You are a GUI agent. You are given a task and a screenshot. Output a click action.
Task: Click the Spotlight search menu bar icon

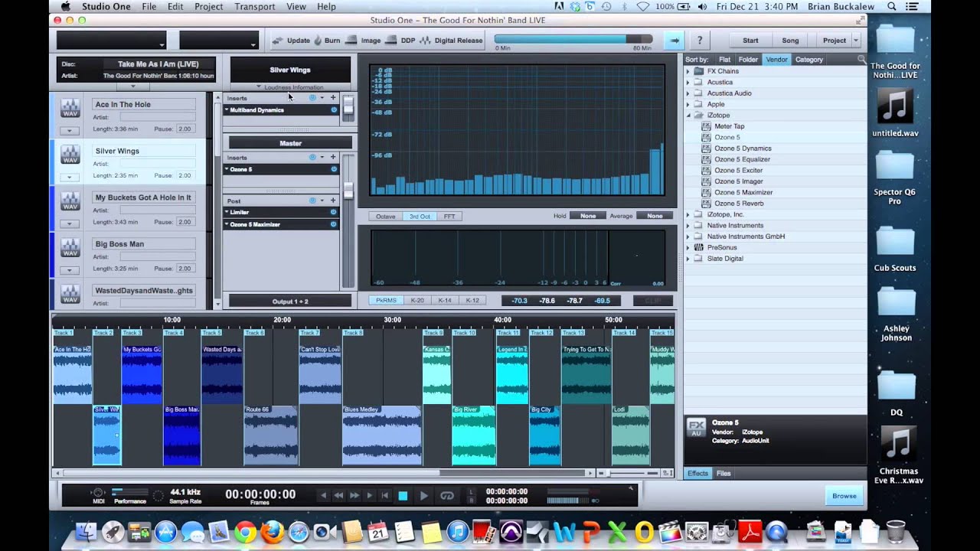892,6
